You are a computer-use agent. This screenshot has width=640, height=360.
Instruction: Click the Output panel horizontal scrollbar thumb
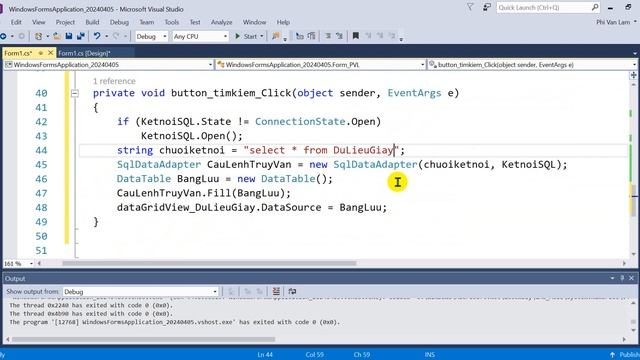[143, 340]
